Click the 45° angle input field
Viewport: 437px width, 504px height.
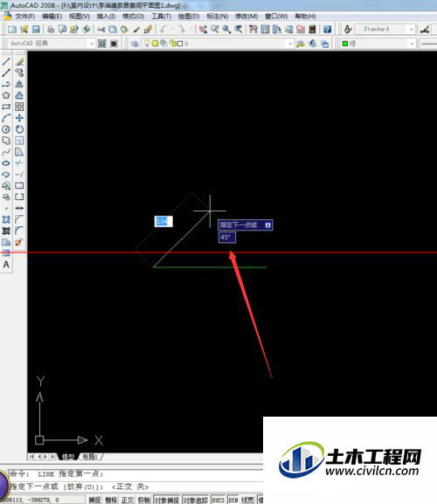pyautogui.click(x=226, y=238)
